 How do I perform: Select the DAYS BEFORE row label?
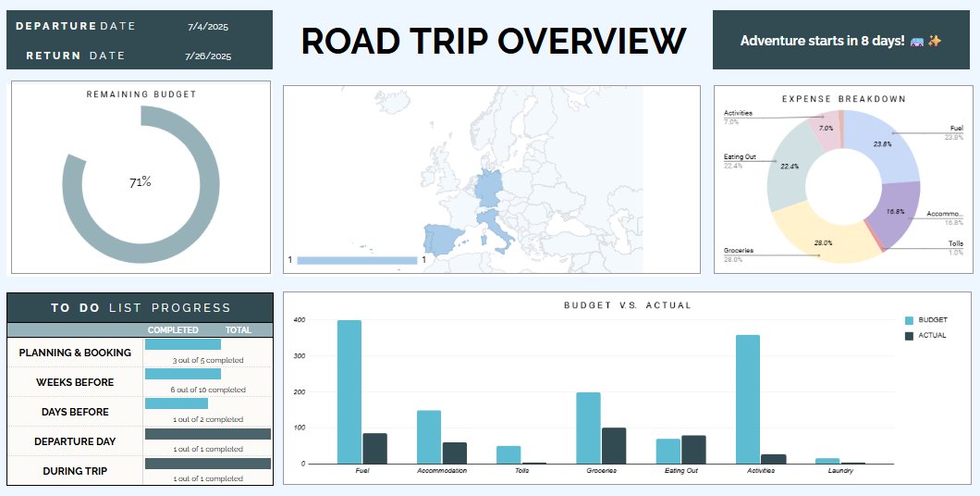(x=75, y=412)
